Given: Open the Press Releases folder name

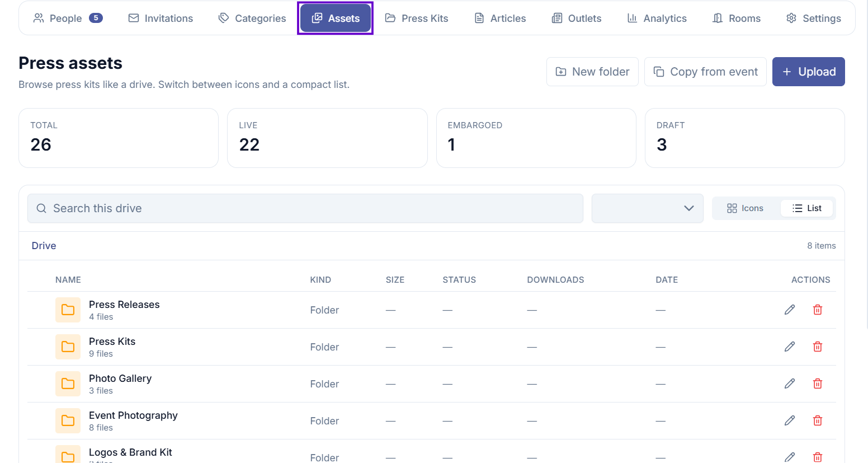Looking at the screenshot, I should pos(124,305).
